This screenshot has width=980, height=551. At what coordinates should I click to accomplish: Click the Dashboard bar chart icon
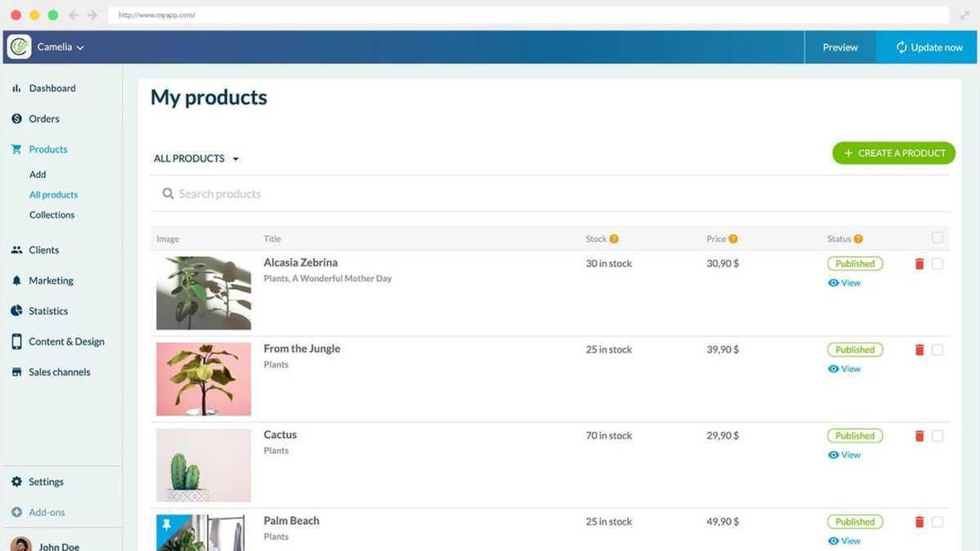16,88
